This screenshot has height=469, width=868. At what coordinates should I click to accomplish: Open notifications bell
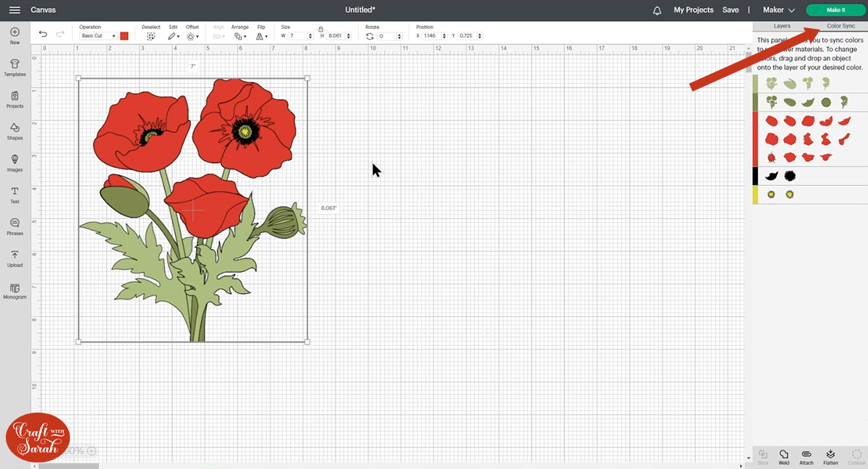click(x=657, y=10)
